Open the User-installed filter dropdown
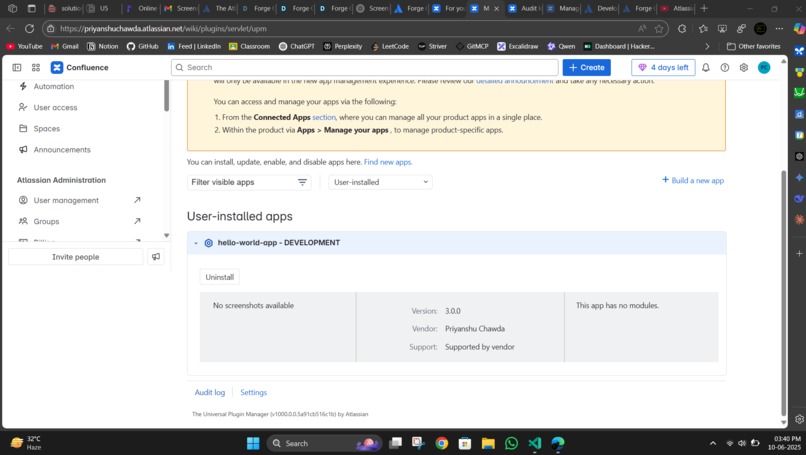Image resolution: width=806 pixels, height=455 pixels. (380, 182)
